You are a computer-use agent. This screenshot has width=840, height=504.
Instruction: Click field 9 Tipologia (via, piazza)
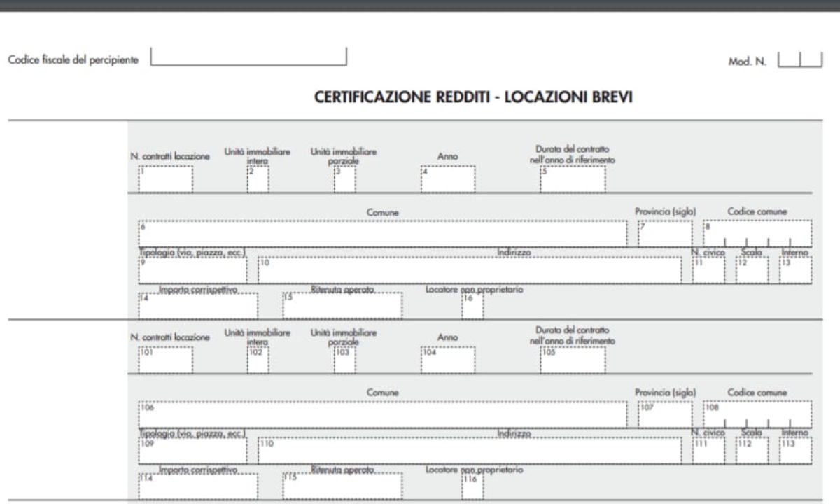(x=192, y=269)
